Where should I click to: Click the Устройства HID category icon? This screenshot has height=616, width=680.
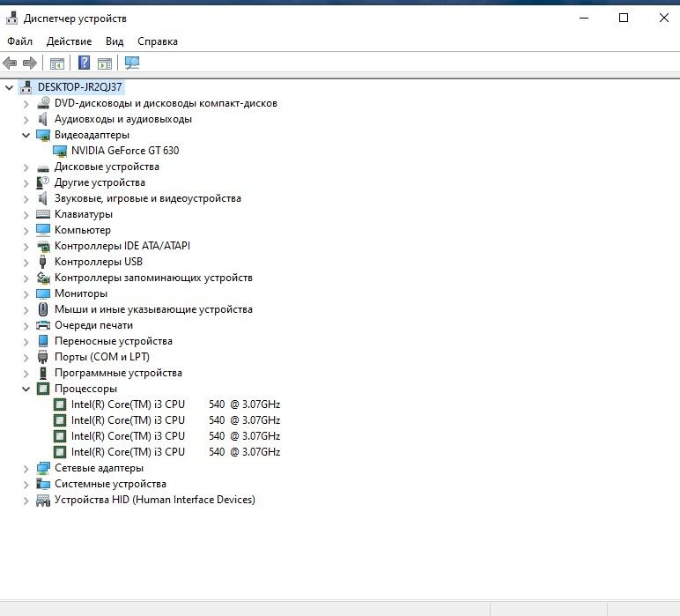(x=43, y=501)
